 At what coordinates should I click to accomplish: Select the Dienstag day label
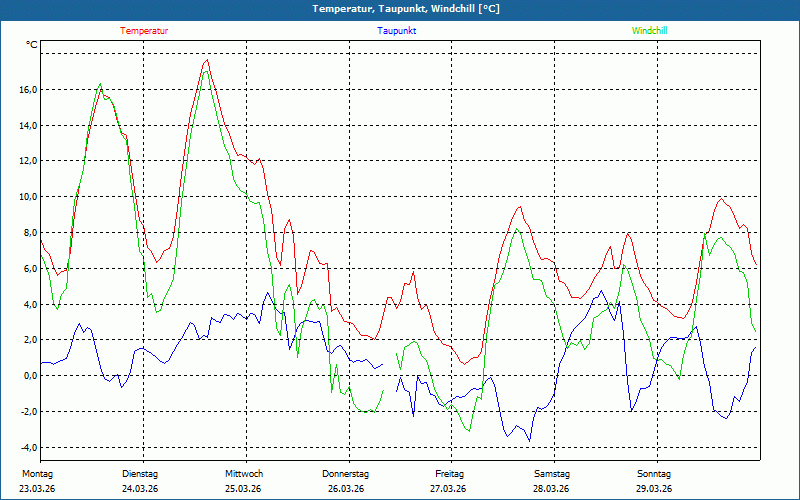(x=140, y=473)
